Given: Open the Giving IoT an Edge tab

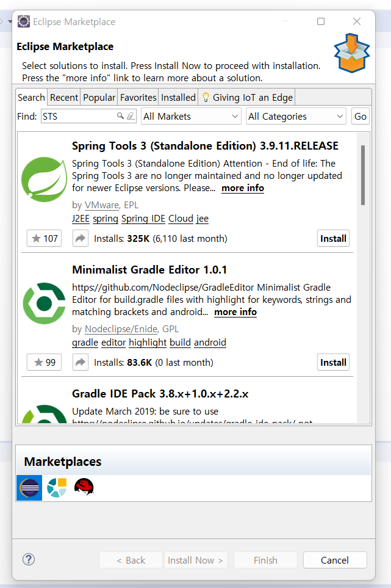Looking at the screenshot, I should [247, 98].
